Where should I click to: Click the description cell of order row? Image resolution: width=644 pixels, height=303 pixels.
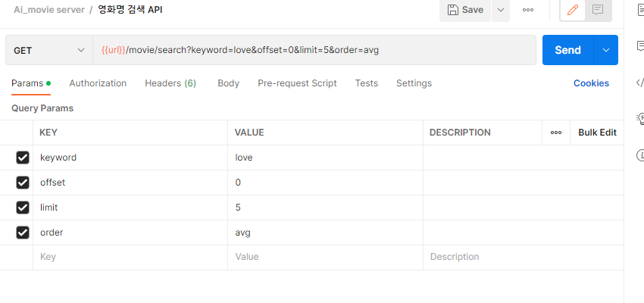(524, 233)
